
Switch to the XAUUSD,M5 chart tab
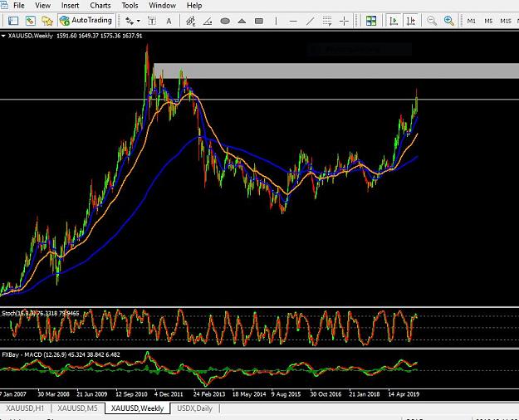point(78,408)
